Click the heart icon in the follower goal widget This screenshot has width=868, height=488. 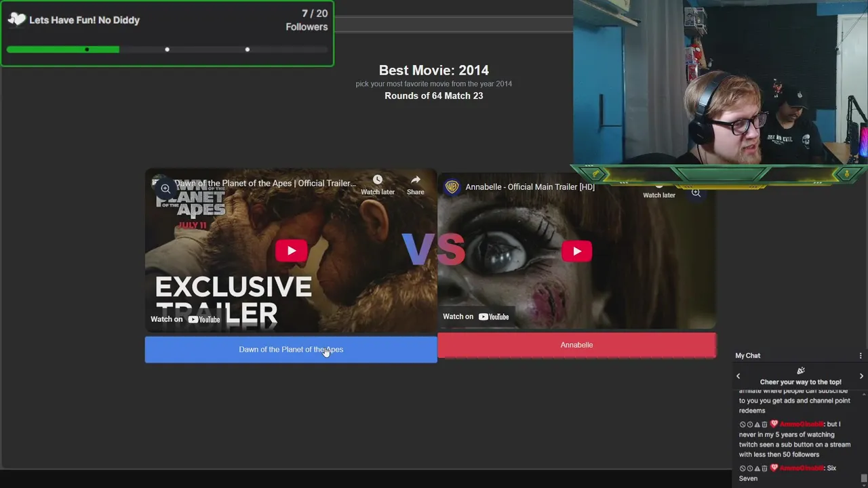16,20
